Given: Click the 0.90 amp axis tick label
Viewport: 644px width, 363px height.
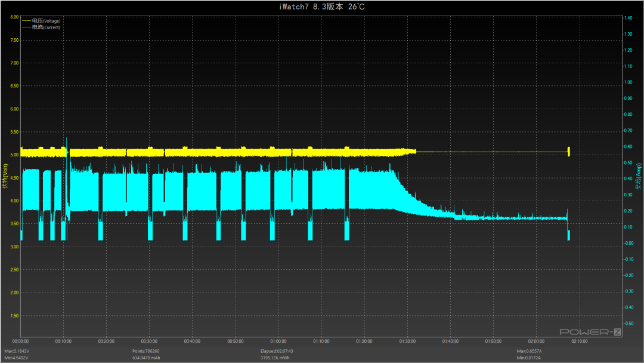Looking at the screenshot, I should click(x=628, y=99).
